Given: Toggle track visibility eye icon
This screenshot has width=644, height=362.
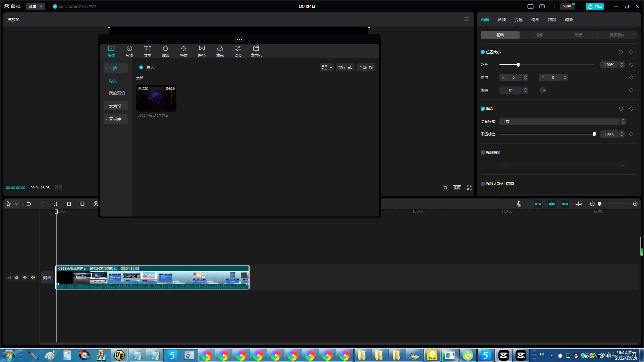Looking at the screenshot, I should tap(25, 277).
